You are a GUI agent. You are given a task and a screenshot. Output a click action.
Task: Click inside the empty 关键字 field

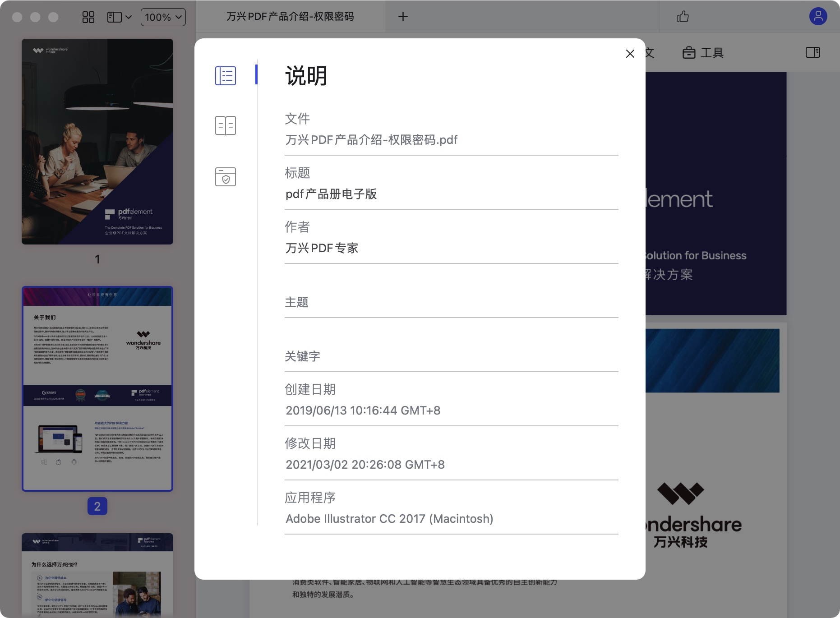[451, 366]
